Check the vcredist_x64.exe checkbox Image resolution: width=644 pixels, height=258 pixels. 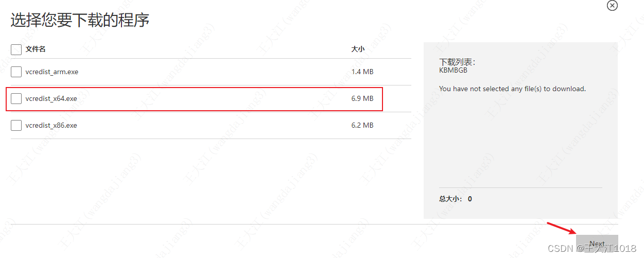(16, 98)
